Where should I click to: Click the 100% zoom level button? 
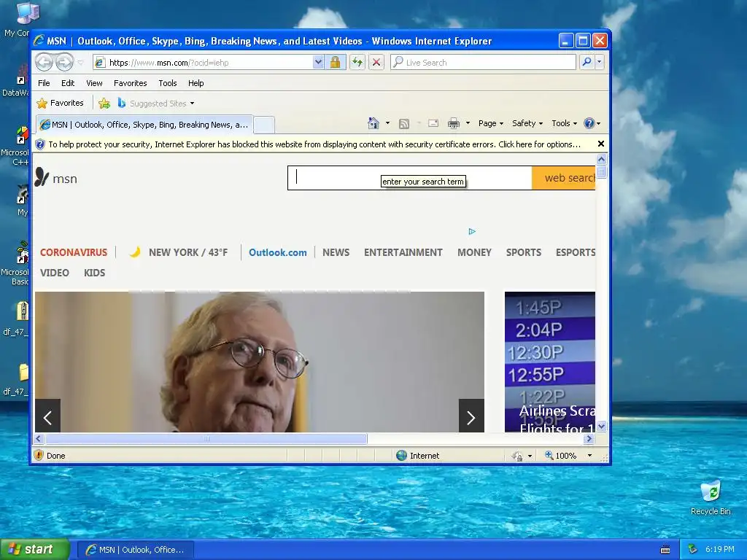click(561, 456)
